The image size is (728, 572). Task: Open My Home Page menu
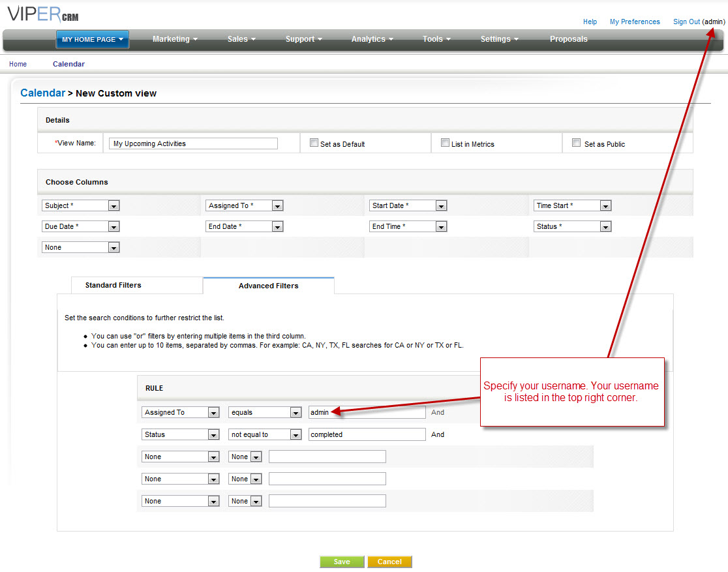click(x=93, y=40)
